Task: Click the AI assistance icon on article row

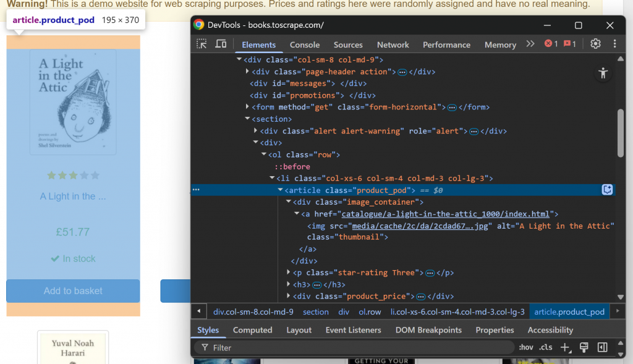Action: point(607,190)
